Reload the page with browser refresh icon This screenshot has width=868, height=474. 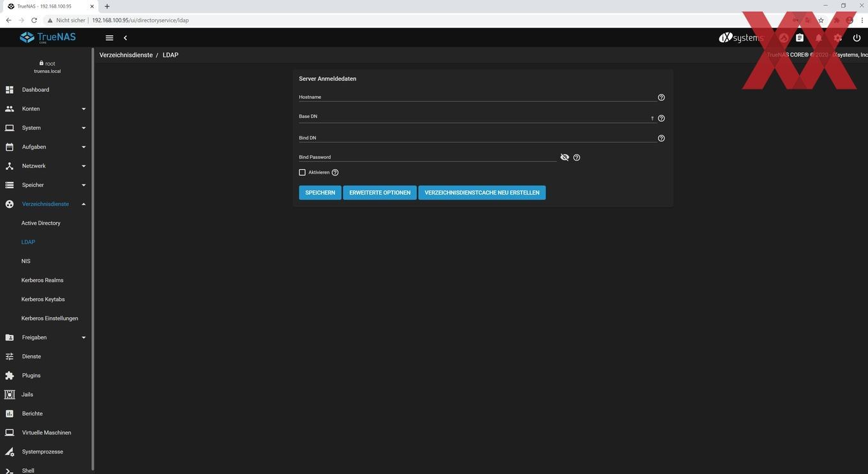coord(34,20)
